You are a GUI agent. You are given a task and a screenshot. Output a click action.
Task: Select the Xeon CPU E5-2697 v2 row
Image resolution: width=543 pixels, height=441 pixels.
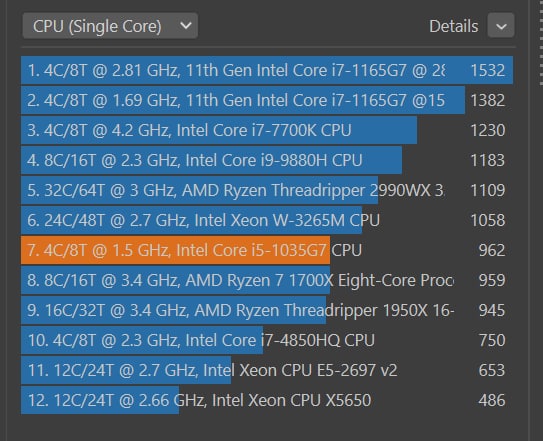[267, 370]
